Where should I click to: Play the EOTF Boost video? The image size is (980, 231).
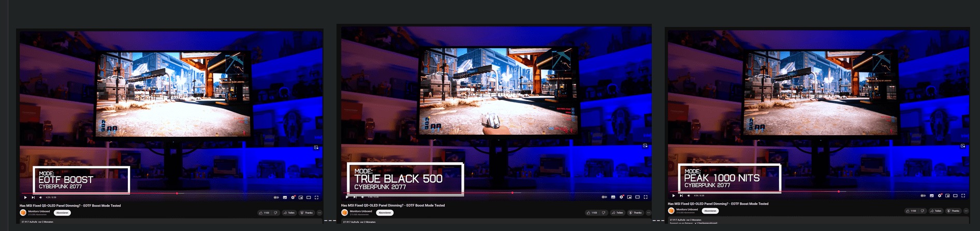[x=25, y=197]
